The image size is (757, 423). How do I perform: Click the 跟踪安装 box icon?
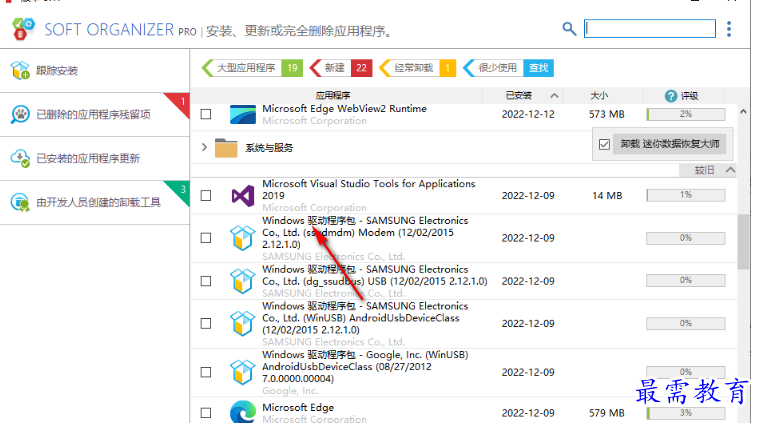pos(20,70)
